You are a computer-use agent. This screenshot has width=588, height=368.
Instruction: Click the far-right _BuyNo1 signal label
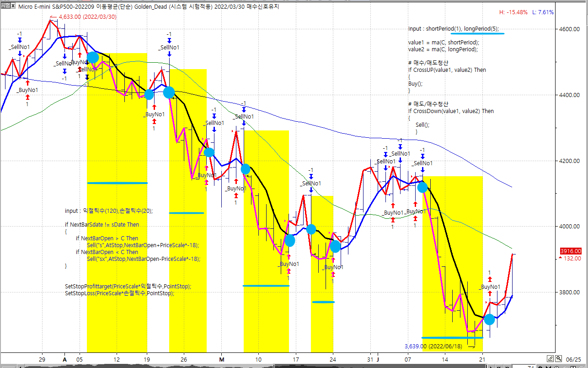489,287
